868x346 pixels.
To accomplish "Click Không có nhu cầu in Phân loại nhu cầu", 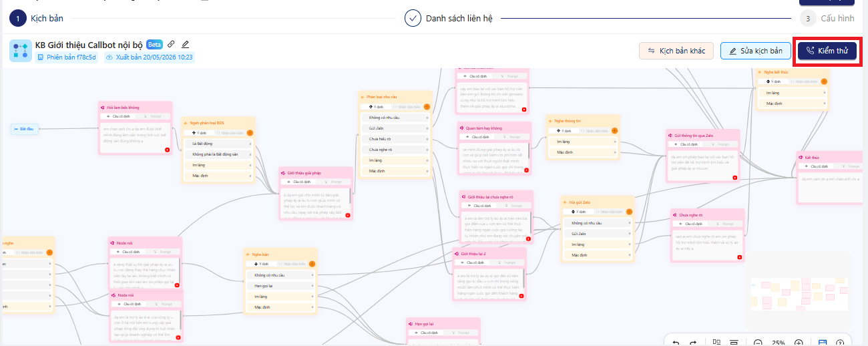I will coord(394,118).
